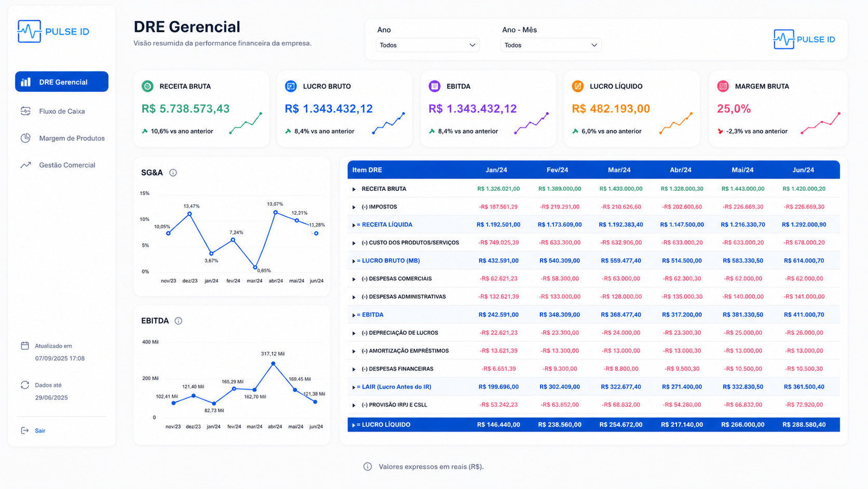Expand the LUCRO BRUTO (MB) row
This screenshot has width=868, height=489.
click(x=354, y=261)
